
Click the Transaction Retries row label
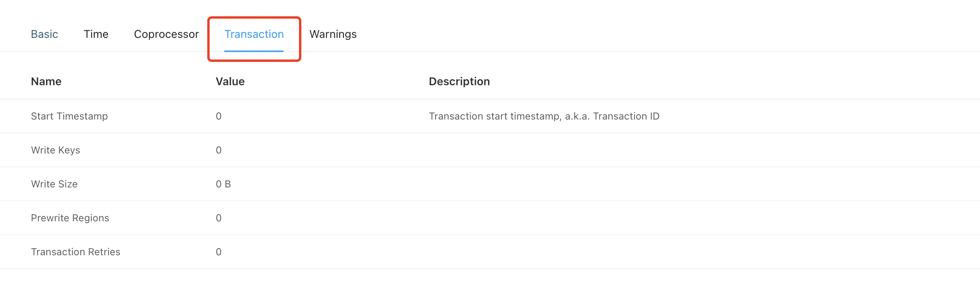75,252
